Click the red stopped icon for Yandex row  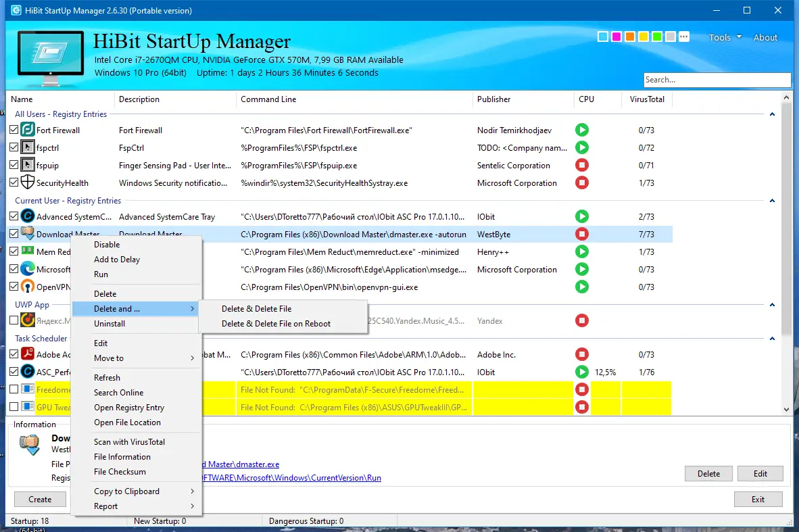(582, 320)
